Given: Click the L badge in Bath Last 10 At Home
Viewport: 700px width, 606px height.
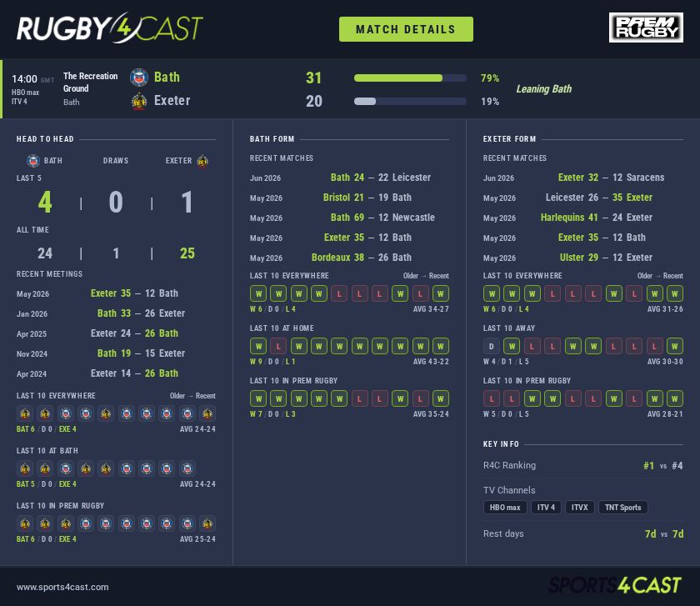Looking at the screenshot, I should pos(278,346).
